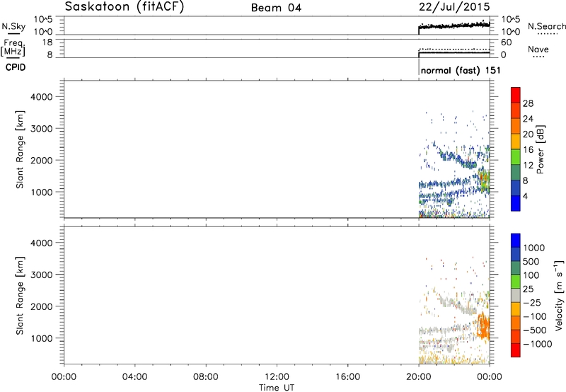Click the 'CPID' label
Screen dimensions: 566x392
click(16, 67)
